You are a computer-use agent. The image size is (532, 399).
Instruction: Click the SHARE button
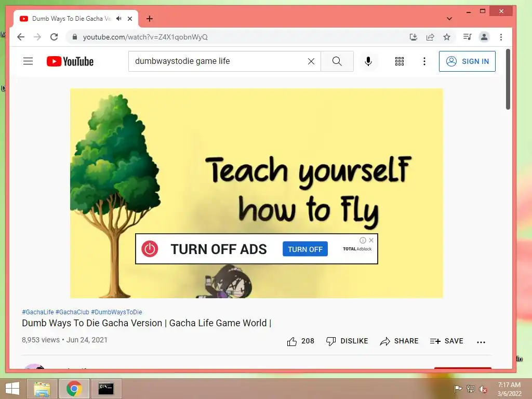coord(399,341)
